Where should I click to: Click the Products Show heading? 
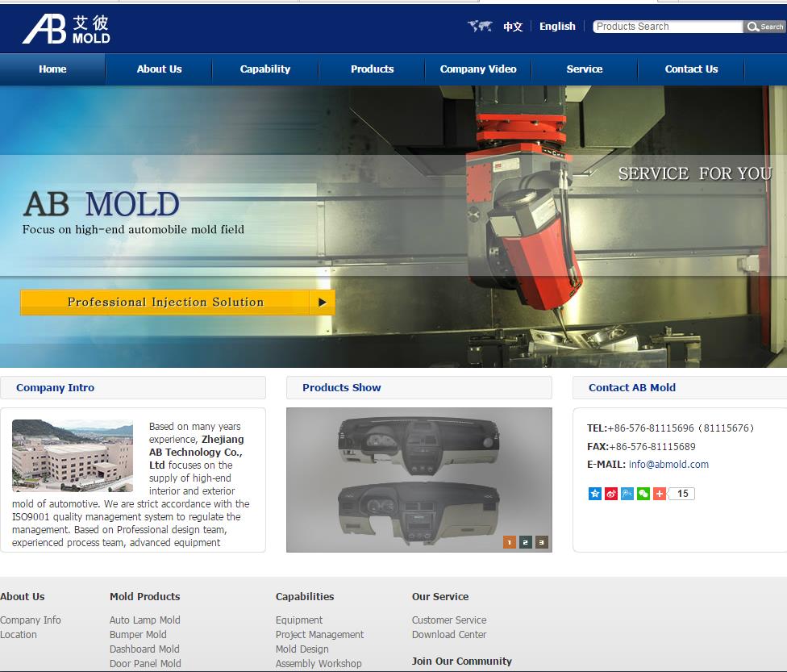coord(341,388)
